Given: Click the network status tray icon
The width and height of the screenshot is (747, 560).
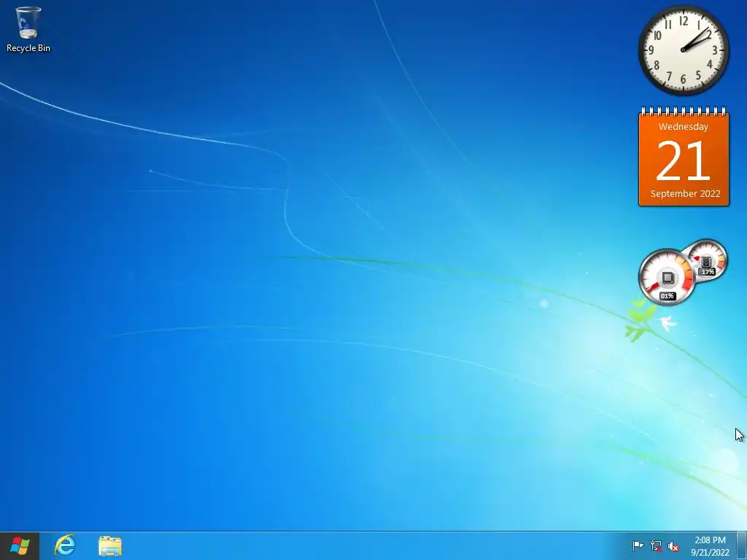Looking at the screenshot, I should [656, 545].
